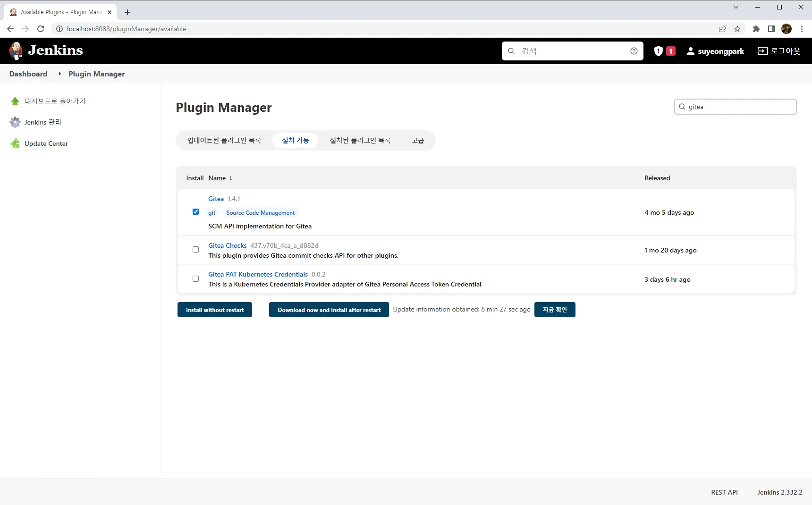The height and width of the screenshot is (505, 812).
Task: Share this page using the share icon
Action: point(722,29)
